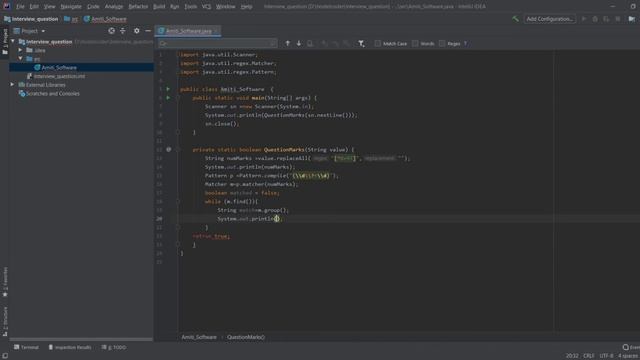Open the Favorites side tool window

(x=5, y=282)
